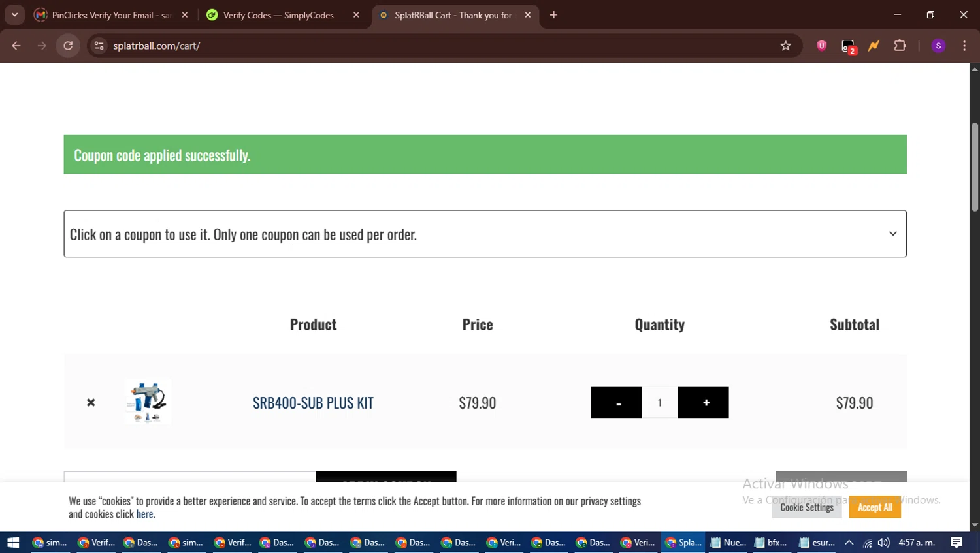View site information icon in address bar
980x553 pixels.
coord(99,46)
